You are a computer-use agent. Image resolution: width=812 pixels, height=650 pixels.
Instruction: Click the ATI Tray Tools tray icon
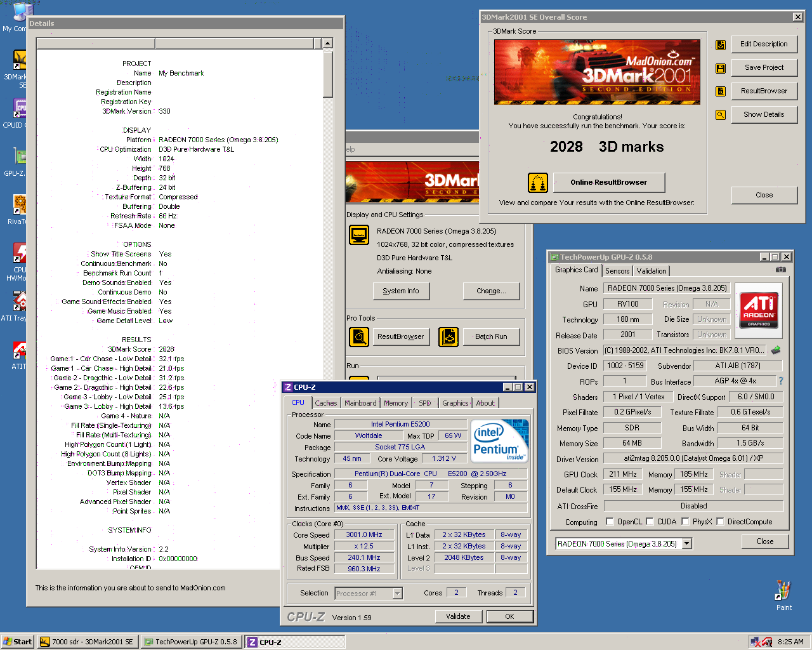[767, 642]
